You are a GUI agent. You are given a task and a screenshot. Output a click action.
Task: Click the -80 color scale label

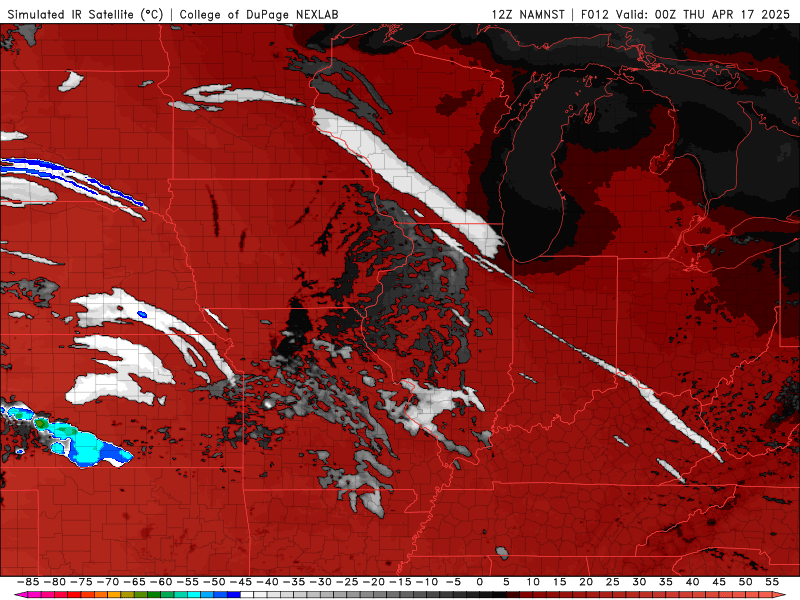[x=55, y=582]
